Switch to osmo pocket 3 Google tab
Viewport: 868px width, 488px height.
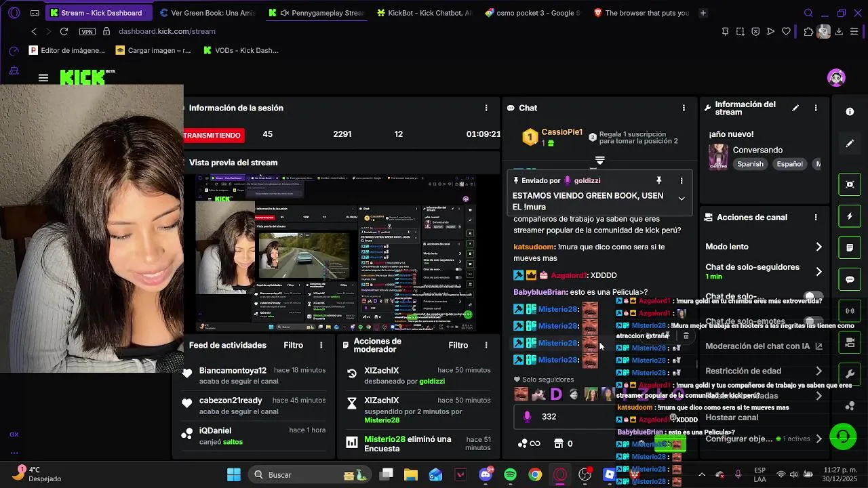click(x=532, y=13)
